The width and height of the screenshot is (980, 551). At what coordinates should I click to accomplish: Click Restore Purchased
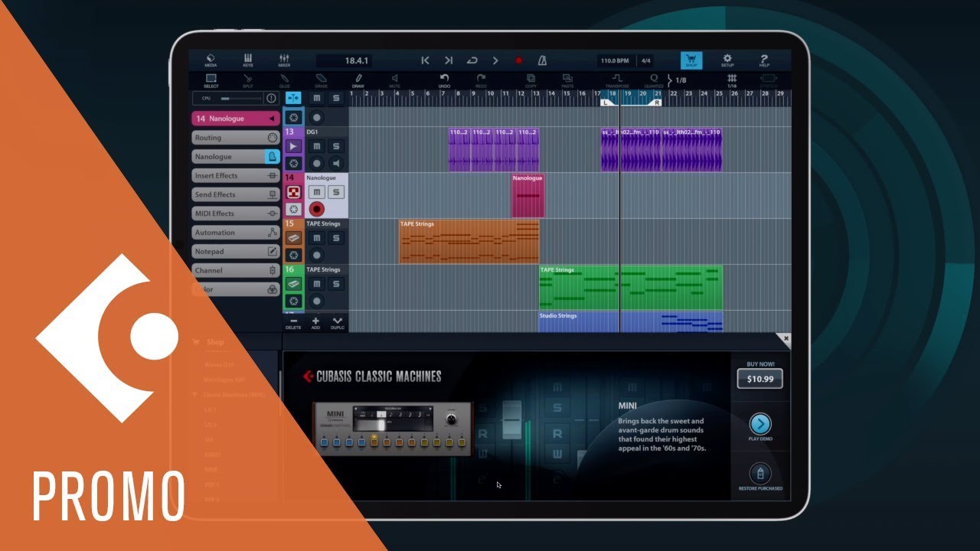pos(759,473)
